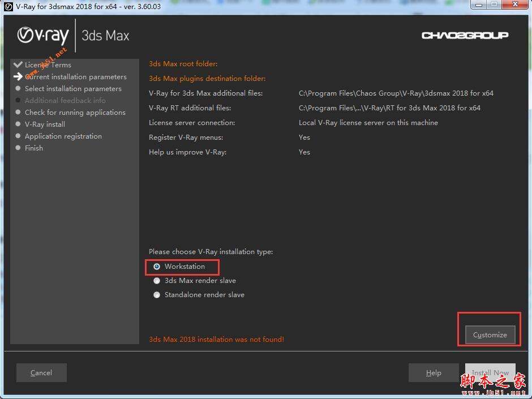532x399 pixels.
Task: Click the 3dsmax 2018 for x64 path
Action: [x=396, y=93]
